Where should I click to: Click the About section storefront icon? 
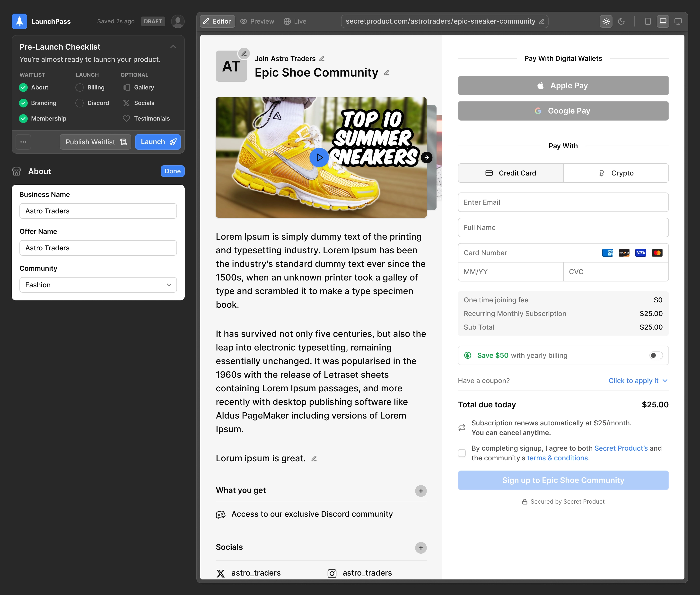(x=17, y=171)
